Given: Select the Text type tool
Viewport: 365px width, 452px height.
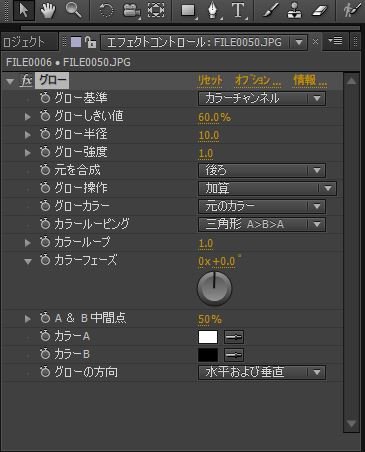Looking at the screenshot, I should (238, 10).
